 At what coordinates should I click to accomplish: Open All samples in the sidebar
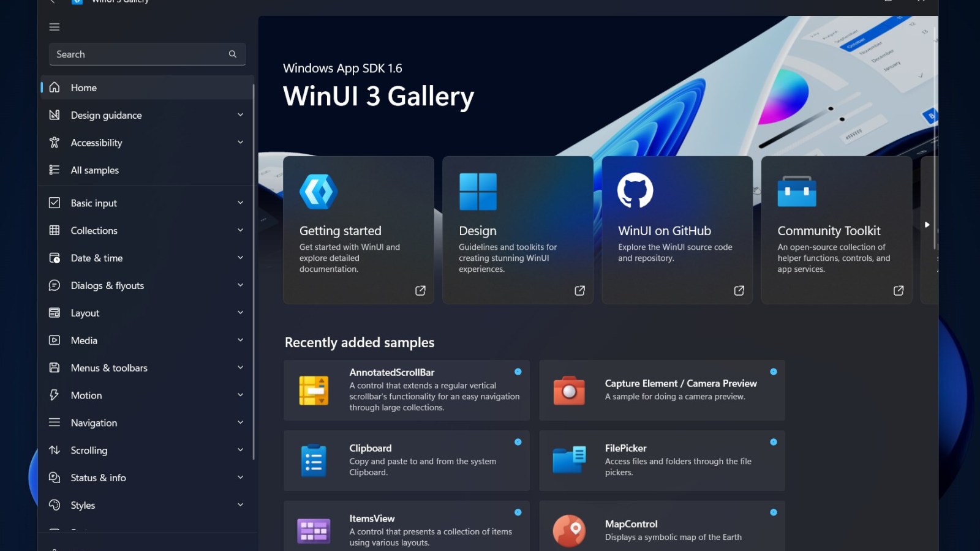(x=95, y=170)
